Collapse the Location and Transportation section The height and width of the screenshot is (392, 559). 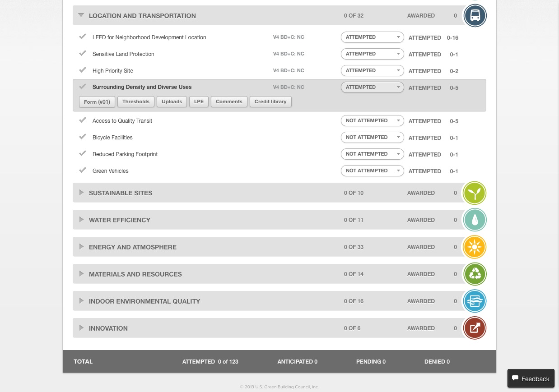81,15
